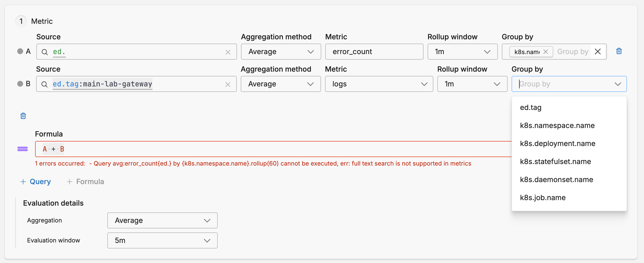This screenshot has height=263, width=644.
Task: Add a new Query
Action: click(36, 182)
